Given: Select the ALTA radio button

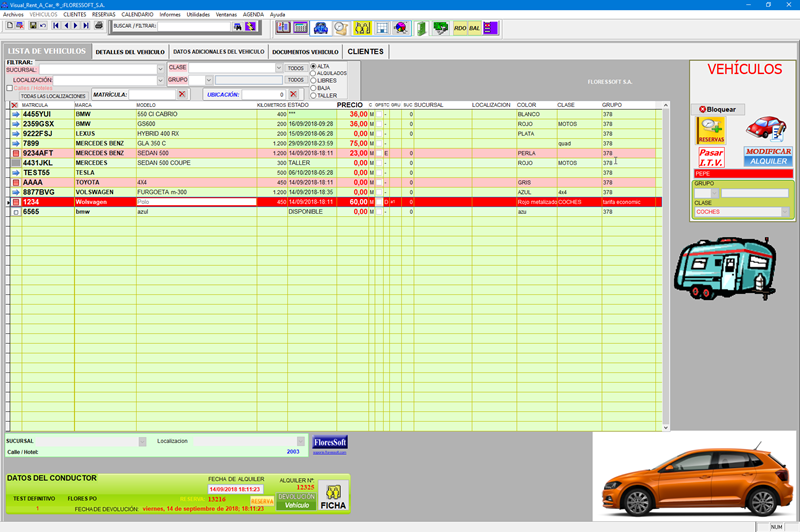Looking at the screenshot, I should tap(313, 66).
